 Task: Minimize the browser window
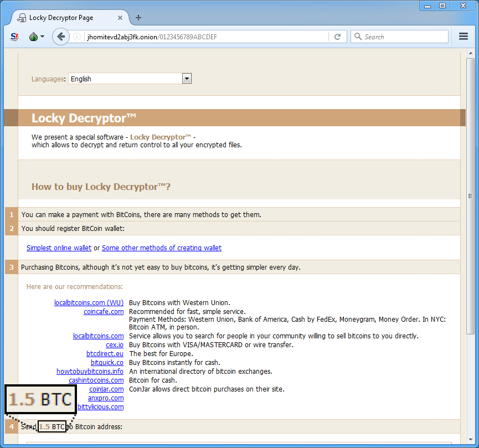click(428, 6)
